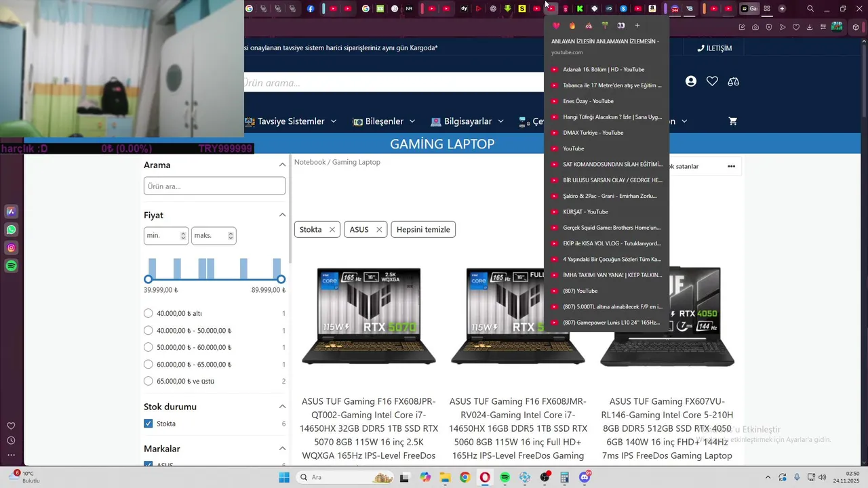This screenshot has width=868, height=488.
Task: Open the shopping cart icon
Action: pyautogui.click(x=733, y=121)
